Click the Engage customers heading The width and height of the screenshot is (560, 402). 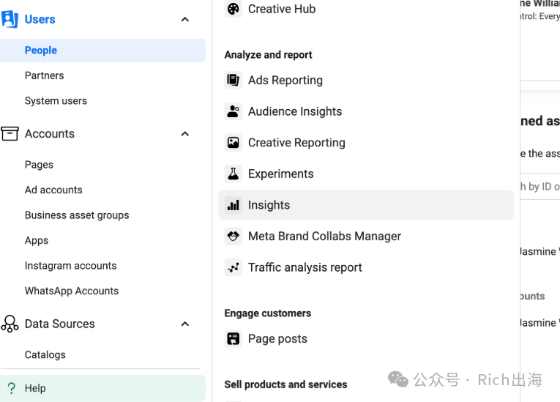[268, 313]
